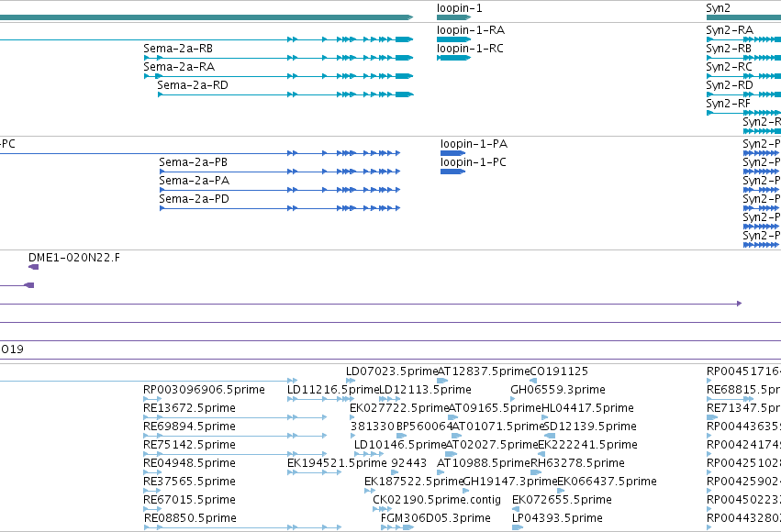The width and height of the screenshot is (781, 532).
Task: Click the Sema-2a-PB protein label
Action: point(194,162)
